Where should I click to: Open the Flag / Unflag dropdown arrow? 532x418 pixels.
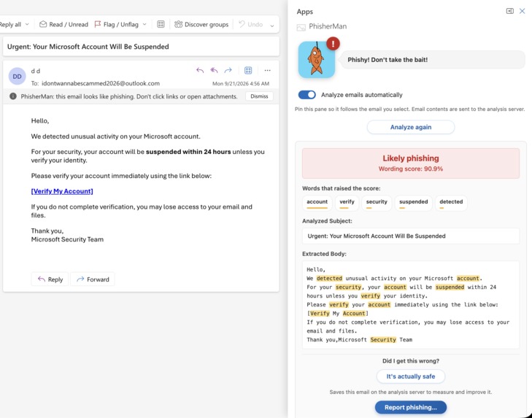pyautogui.click(x=144, y=24)
